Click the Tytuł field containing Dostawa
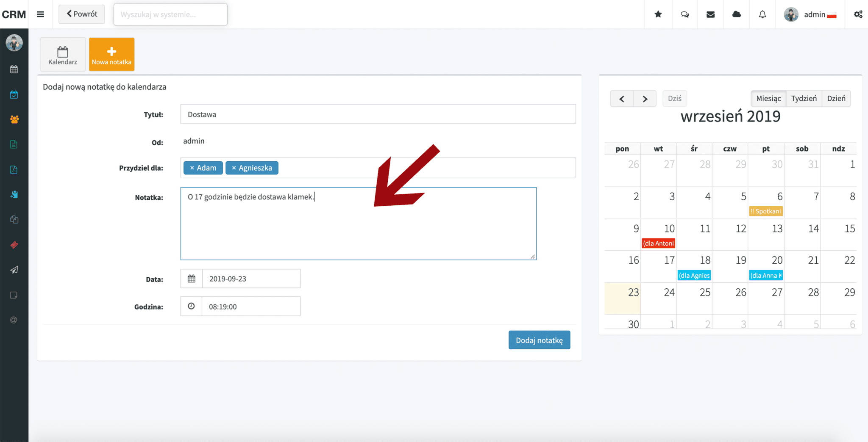The image size is (868, 442). click(x=378, y=114)
